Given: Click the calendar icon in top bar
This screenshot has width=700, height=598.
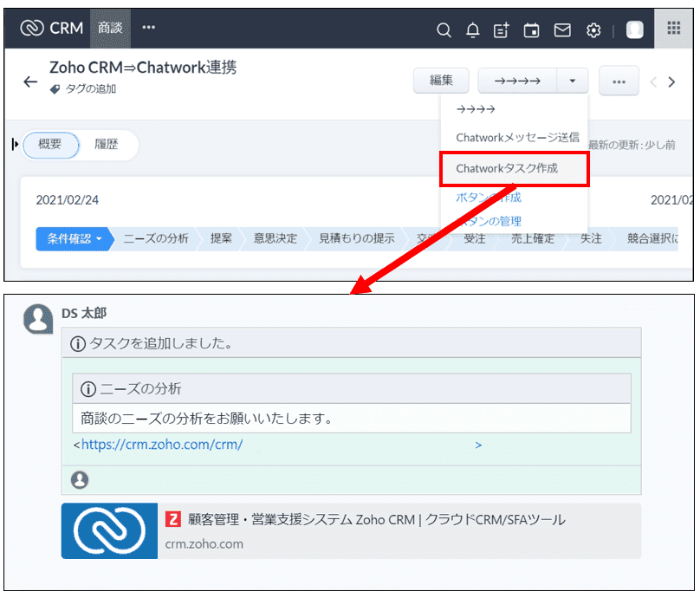Looking at the screenshot, I should [531, 30].
